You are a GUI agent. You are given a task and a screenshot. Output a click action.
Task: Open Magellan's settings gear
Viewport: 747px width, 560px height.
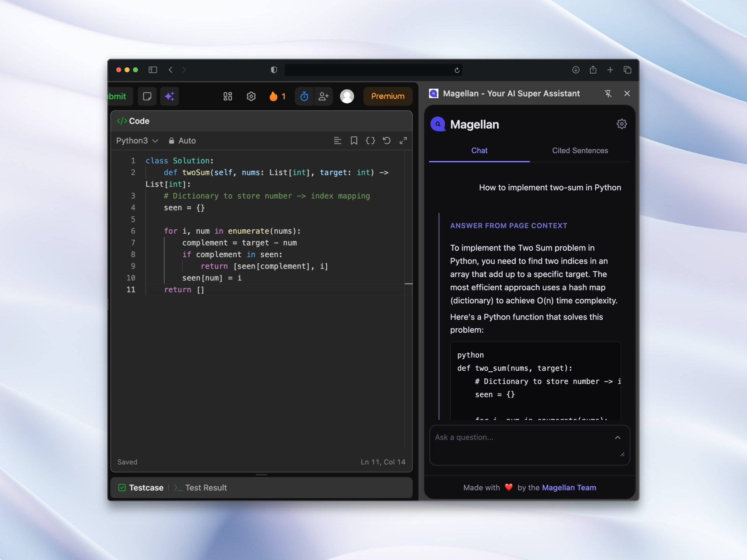621,124
